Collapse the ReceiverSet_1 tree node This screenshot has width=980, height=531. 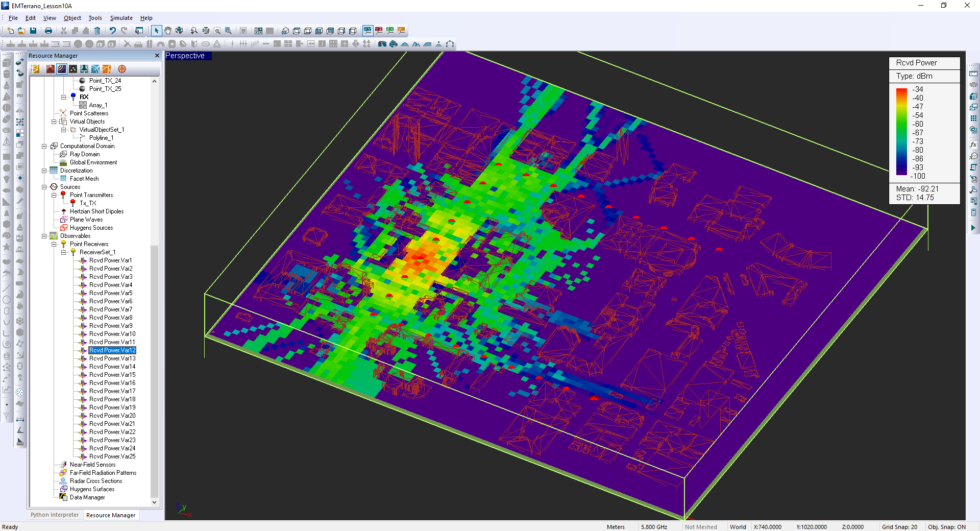(x=64, y=252)
